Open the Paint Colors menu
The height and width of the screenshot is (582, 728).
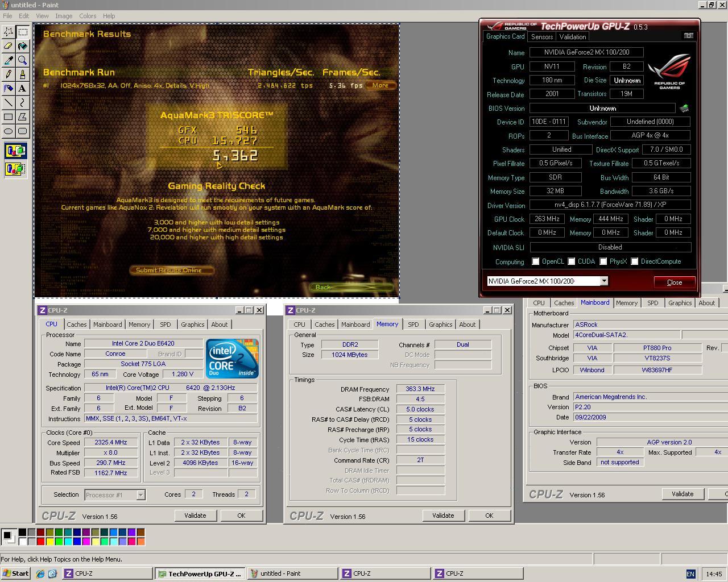point(88,16)
